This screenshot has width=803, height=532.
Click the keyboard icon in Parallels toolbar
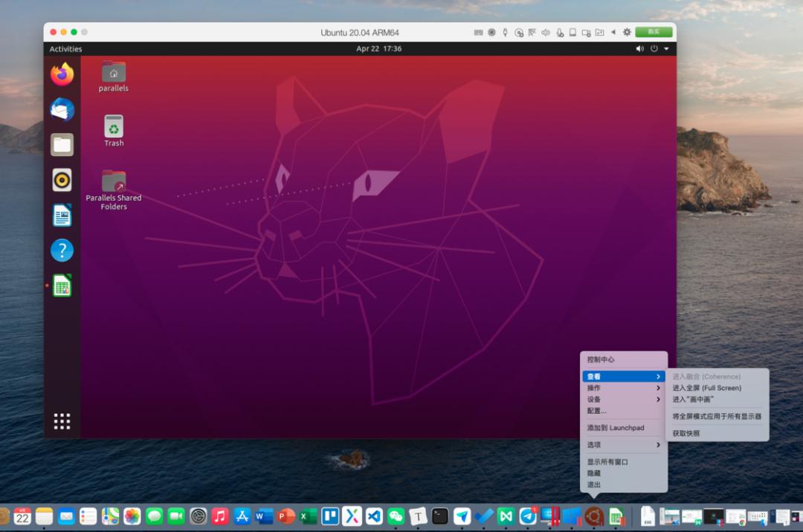tap(478, 32)
